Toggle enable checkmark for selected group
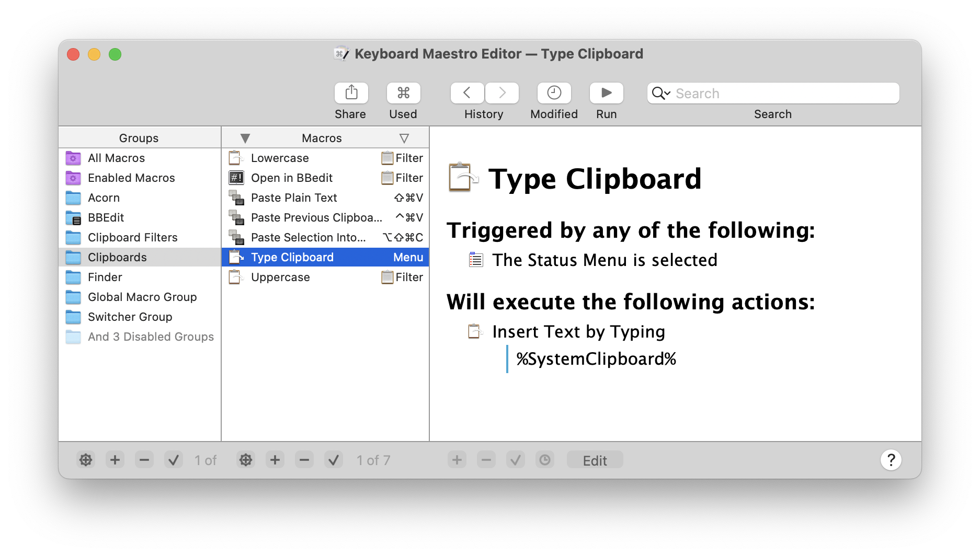980x556 pixels. 174,460
